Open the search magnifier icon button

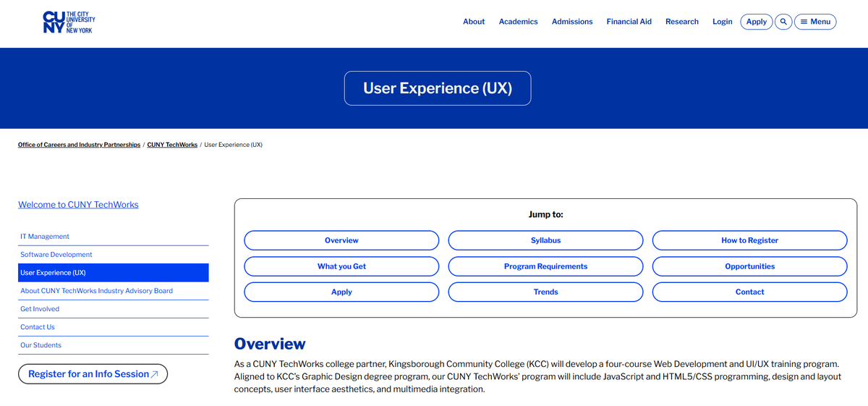click(783, 22)
